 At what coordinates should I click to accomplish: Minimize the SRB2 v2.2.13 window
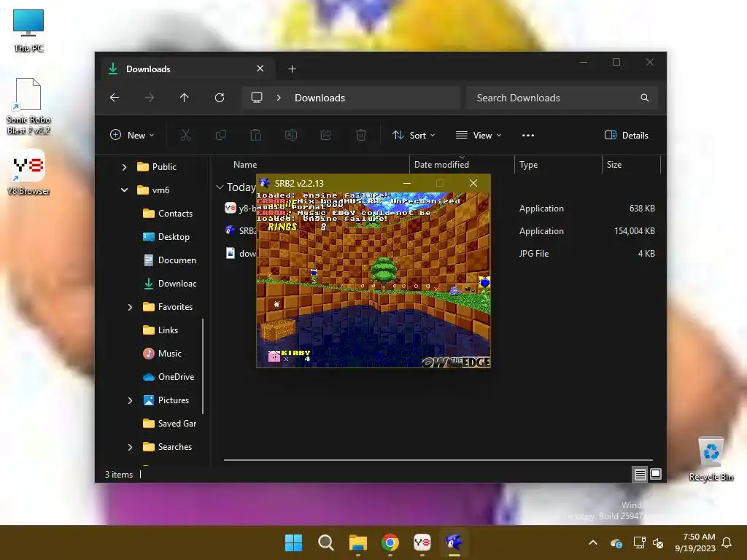[407, 183]
